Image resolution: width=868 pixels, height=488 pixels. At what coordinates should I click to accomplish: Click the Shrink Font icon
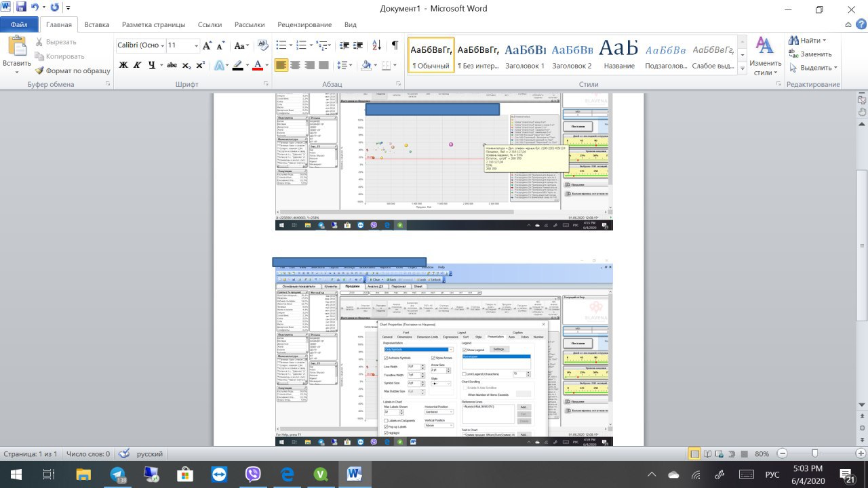(x=220, y=46)
